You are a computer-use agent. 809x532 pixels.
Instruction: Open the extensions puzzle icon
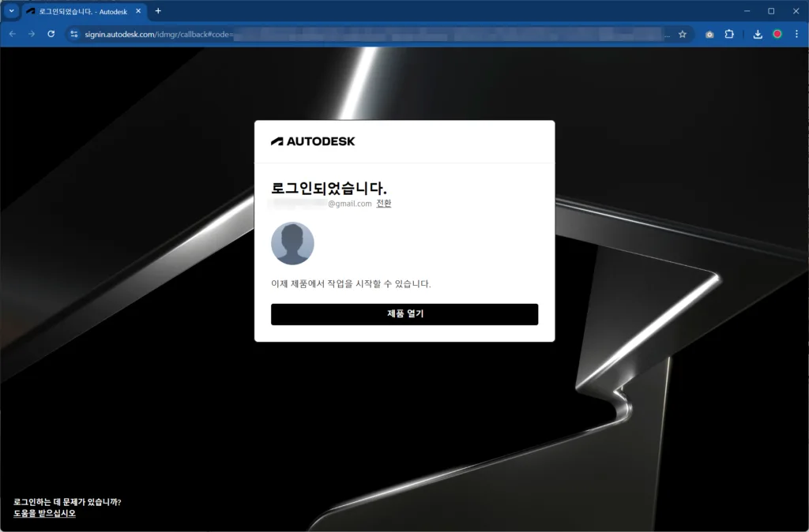click(729, 34)
